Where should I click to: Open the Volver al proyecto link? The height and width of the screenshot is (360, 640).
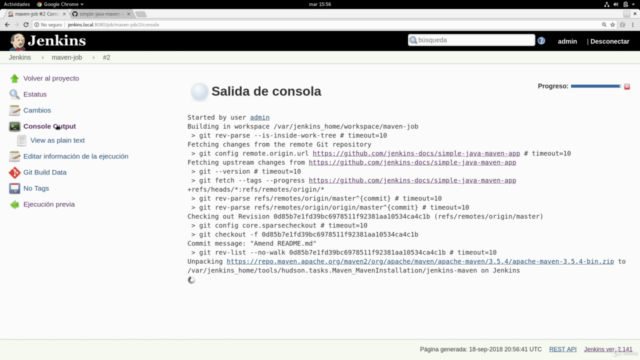click(x=51, y=78)
